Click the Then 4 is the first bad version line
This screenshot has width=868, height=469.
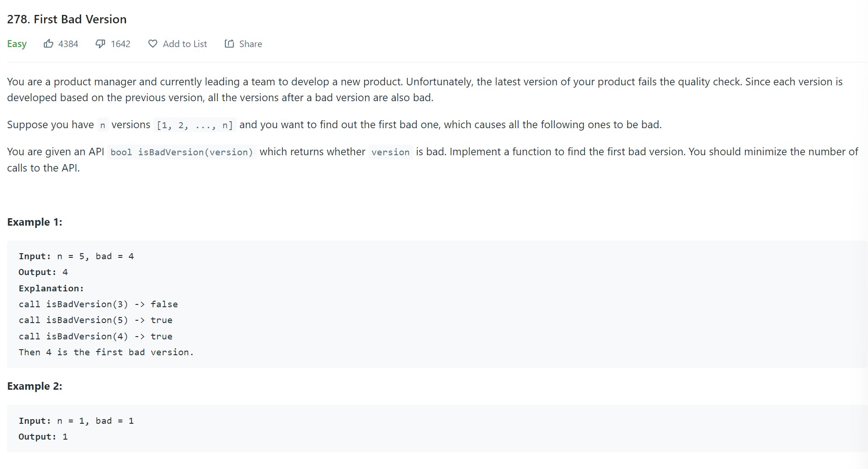[106, 352]
